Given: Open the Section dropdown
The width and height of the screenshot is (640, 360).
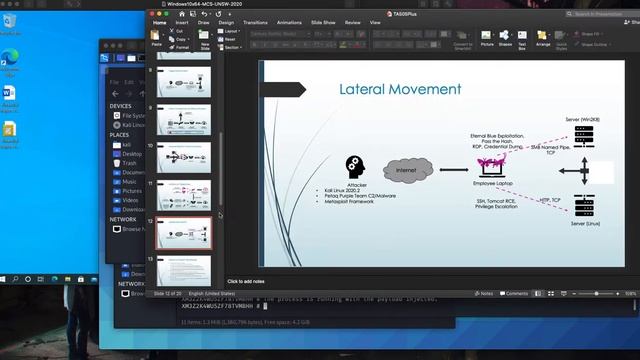Looking at the screenshot, I should [230, 47].
